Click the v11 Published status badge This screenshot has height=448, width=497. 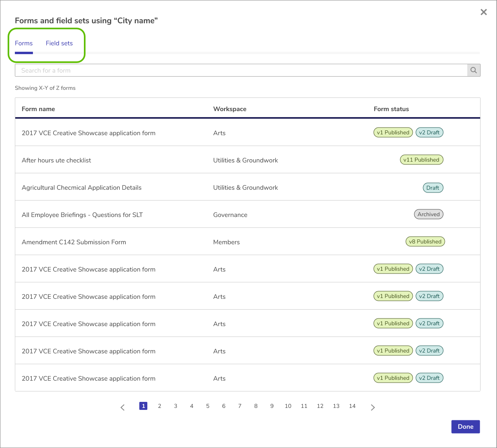422,160
